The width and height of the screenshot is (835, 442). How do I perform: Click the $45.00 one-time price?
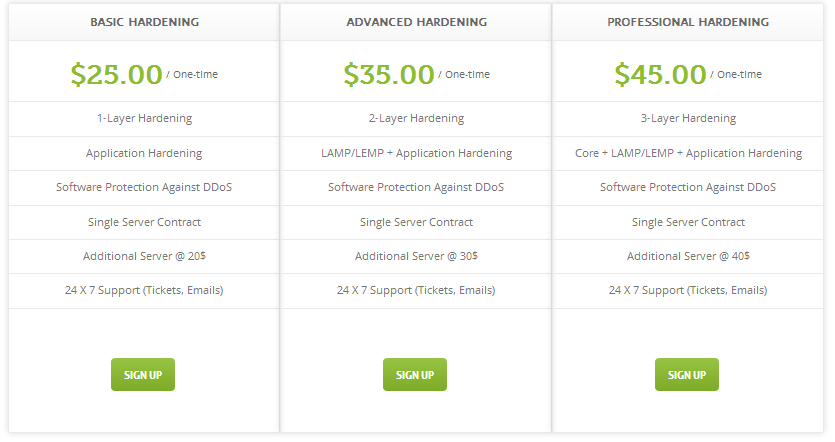click(x=661, y=74)
